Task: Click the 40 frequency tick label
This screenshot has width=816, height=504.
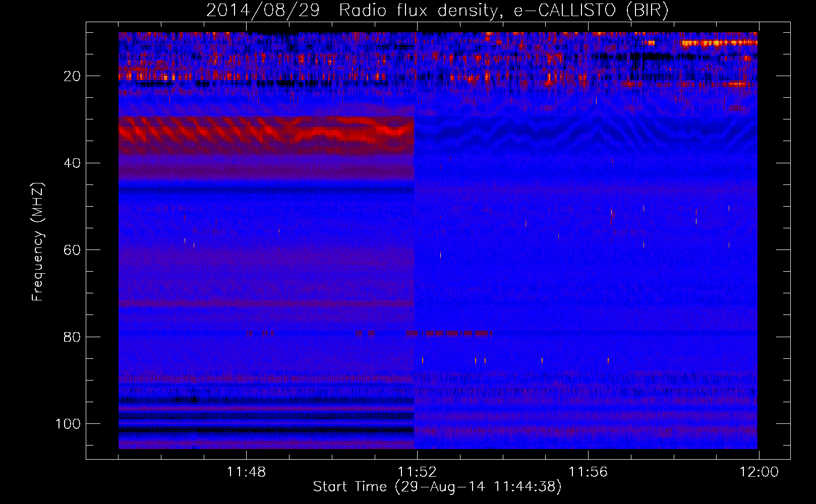Action: click(73, 163)
